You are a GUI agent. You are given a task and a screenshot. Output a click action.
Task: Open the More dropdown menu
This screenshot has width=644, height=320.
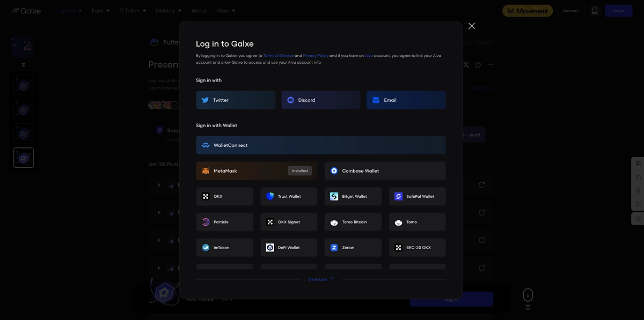225,11
